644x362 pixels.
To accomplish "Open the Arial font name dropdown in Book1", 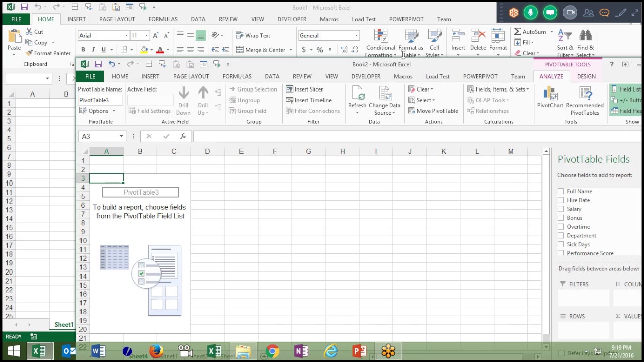I will 126,36.
